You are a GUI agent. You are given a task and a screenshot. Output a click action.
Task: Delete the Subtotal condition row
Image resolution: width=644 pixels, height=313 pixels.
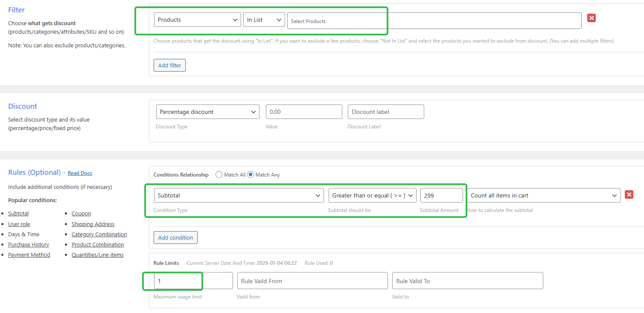(629, 194)
